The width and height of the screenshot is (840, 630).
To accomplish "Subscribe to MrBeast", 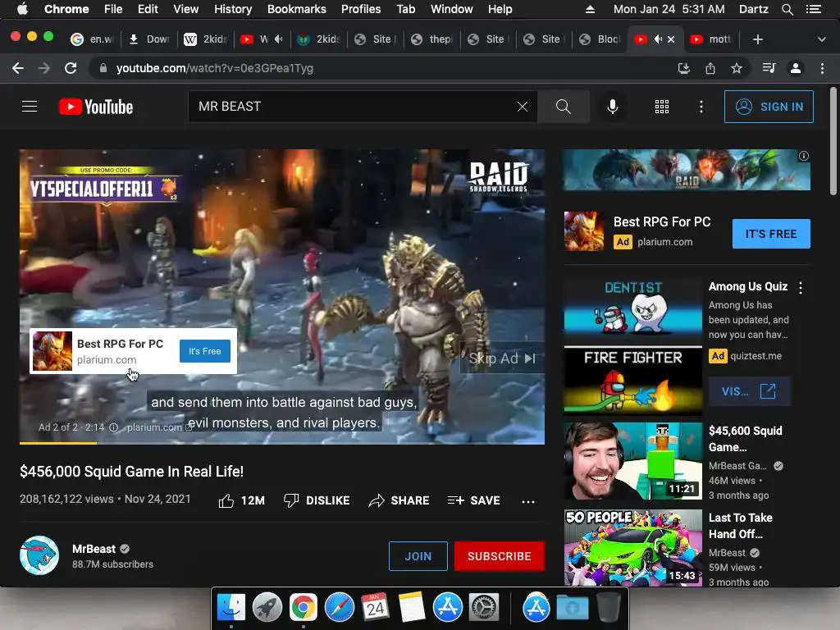I will 500,556.
